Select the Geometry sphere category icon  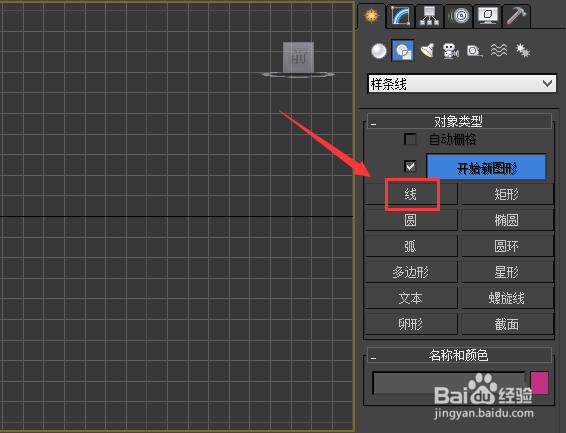379,51
